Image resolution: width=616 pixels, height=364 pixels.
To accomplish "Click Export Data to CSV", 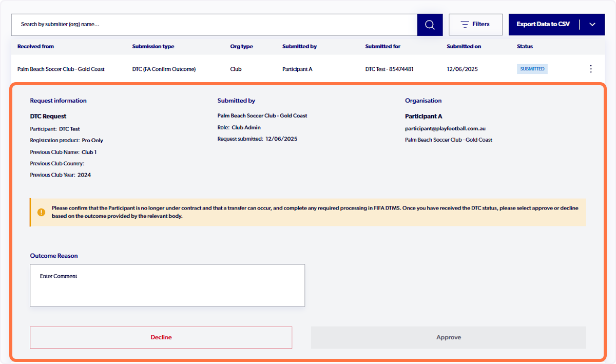I will (x=543, y=25).
